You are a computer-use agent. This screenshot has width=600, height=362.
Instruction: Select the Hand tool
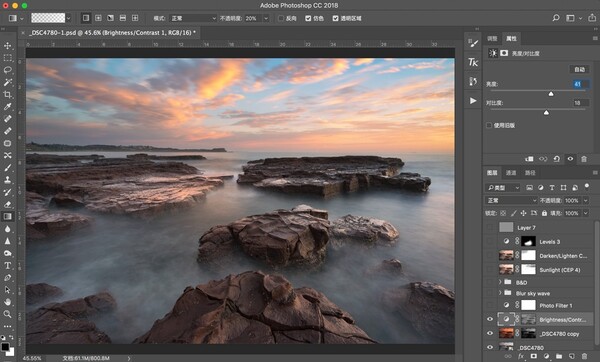[x=7, y=302]
